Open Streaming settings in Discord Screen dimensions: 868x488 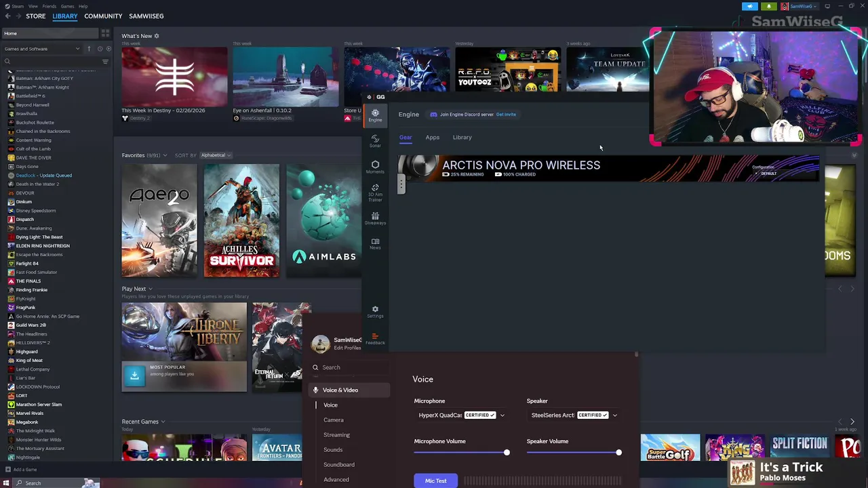click(x=336, y=434)
